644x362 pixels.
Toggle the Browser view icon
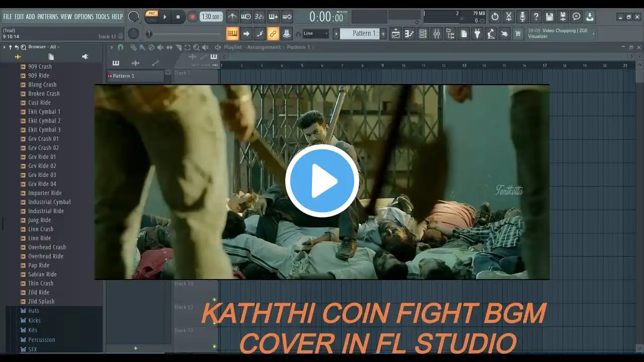(x=450, y=34)
